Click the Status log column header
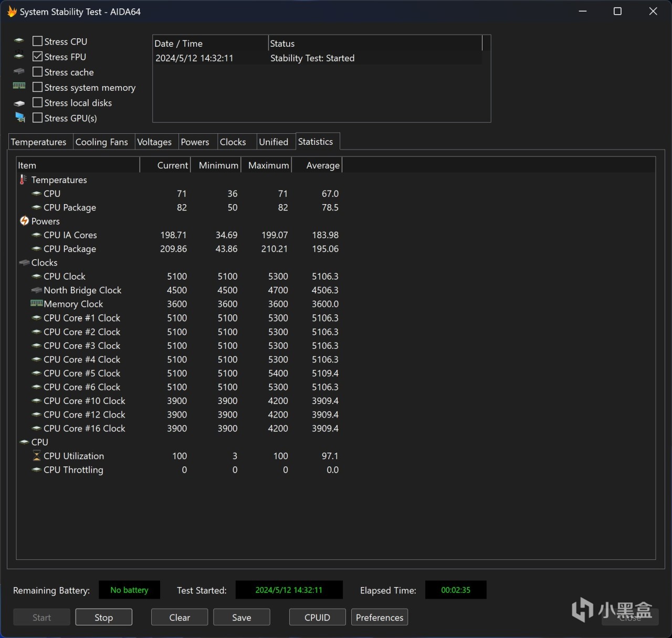This screenshot has height=638, width=672. coord(375,44)
